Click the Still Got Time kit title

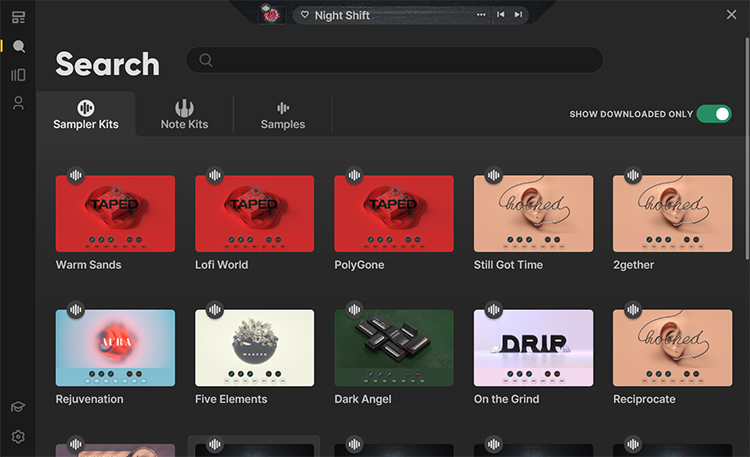508,265
